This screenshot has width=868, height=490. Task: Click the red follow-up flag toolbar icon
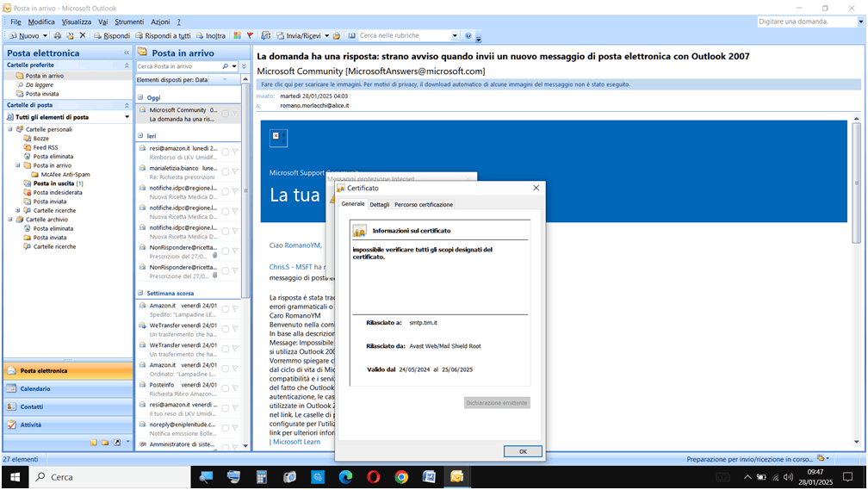(x=250, y=35)
